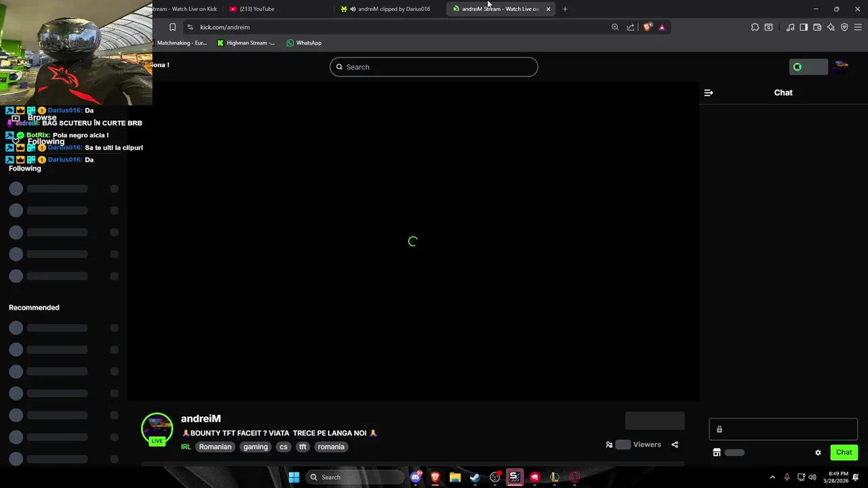Click the Recommended sidebar heading
The height and width of the screenshot is (488, 868).
34,308
